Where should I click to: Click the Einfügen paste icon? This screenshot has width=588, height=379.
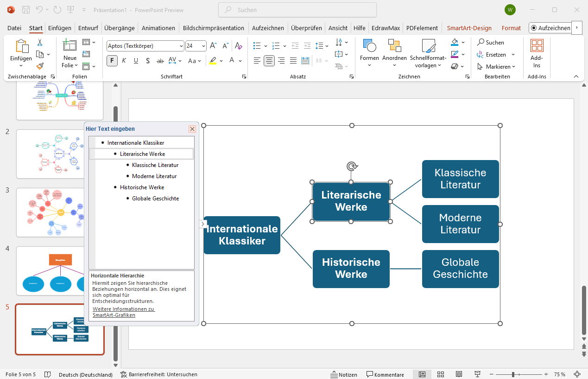coord(21,46)
